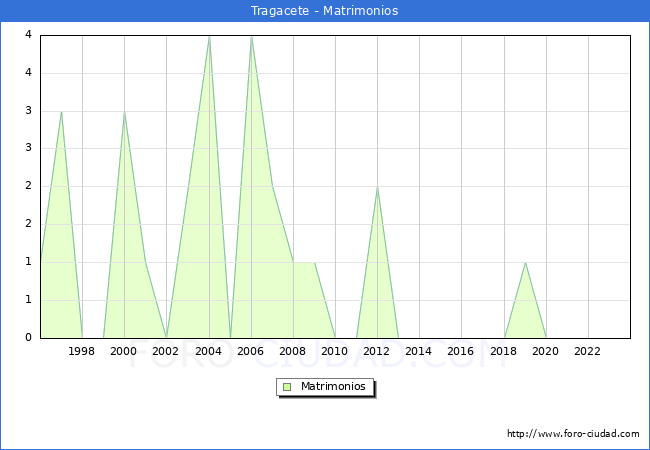The image size is (650, 450).
Task: Click the 2020 x-axis label
Action: tap(546, 351)
